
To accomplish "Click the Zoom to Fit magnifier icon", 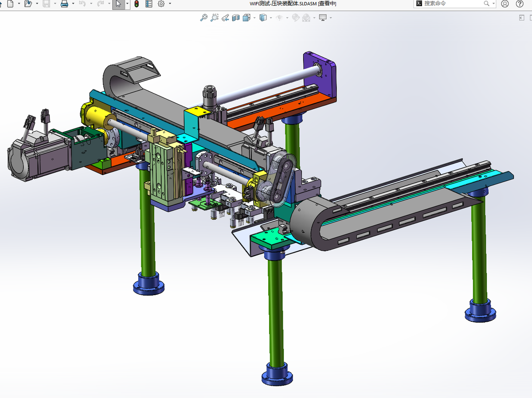I will coord(203,18).
